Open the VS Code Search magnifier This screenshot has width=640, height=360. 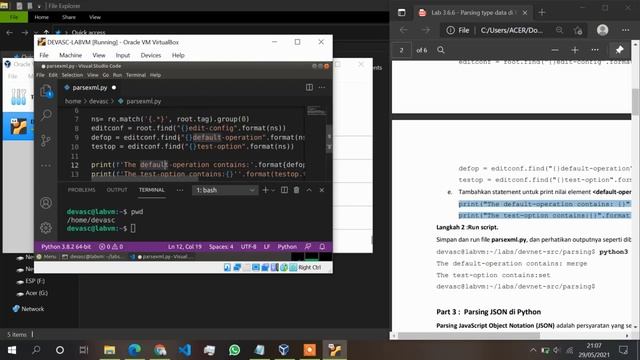46,115
